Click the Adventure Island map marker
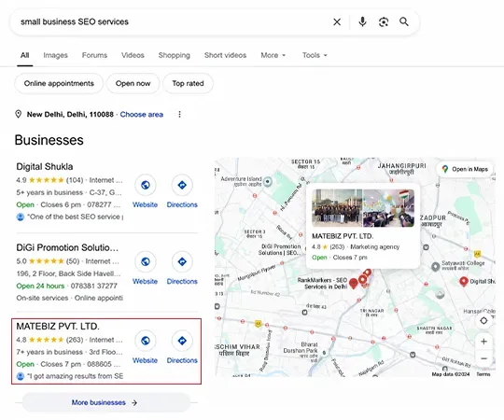Image resolution: width=504 pixels, height=420 pixels. (x=268, y=182)
